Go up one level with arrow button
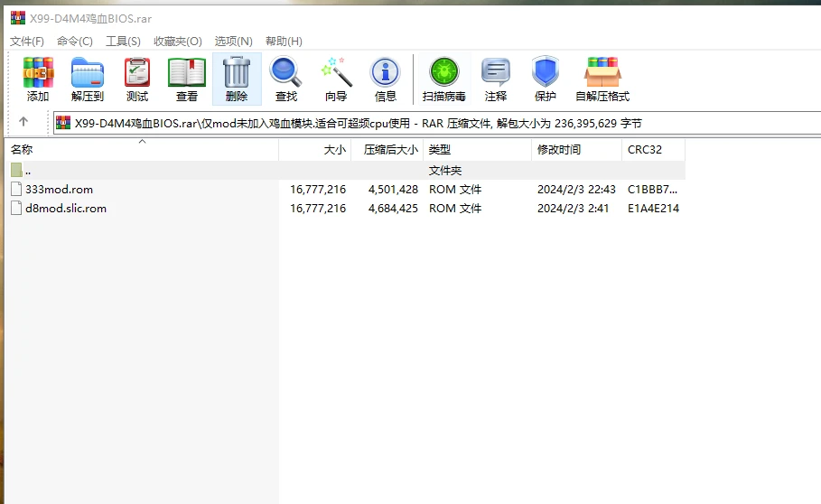The image size is (821, 504). pos(23,122)
